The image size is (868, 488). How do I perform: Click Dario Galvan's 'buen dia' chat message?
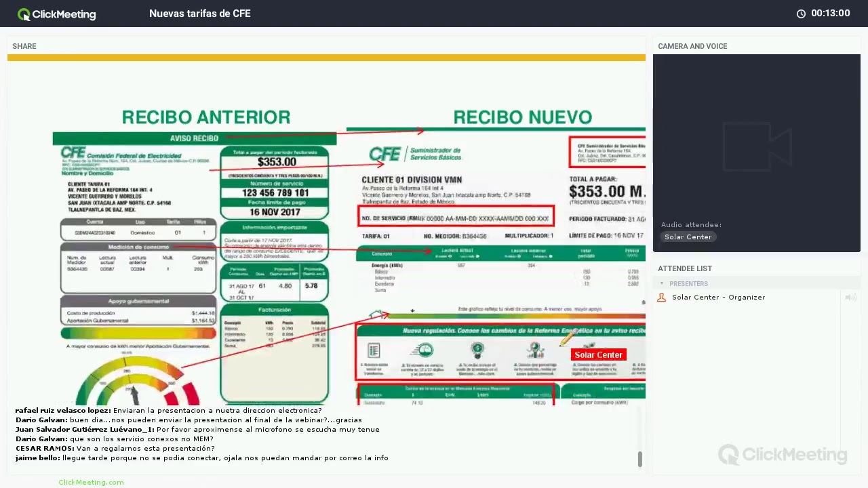[x=189, y=420]
